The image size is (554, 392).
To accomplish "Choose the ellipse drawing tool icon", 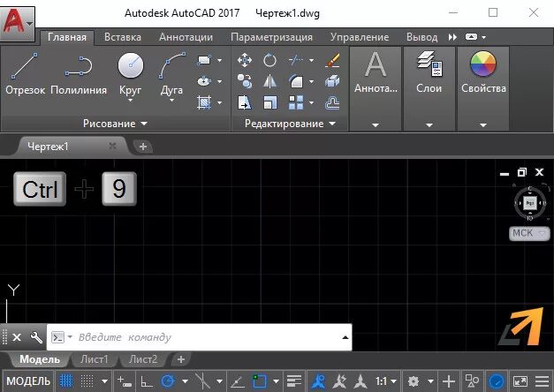I will click(204, 81).
